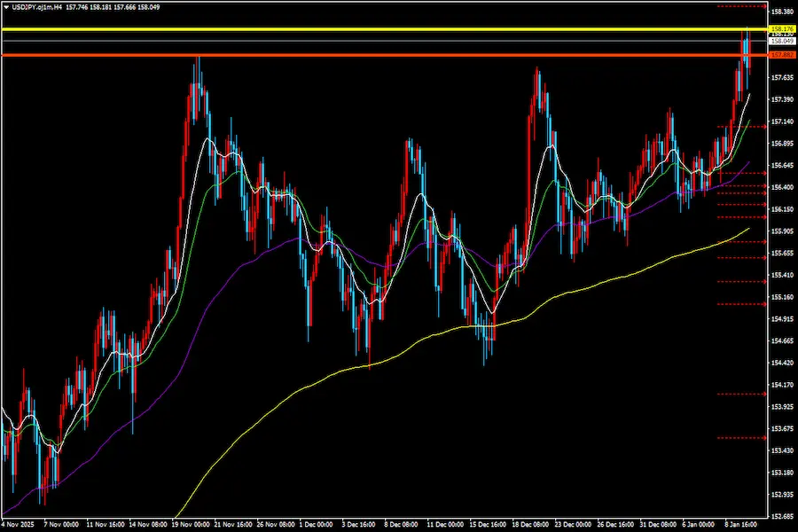This screenshot has width=798, height=532.
Task: Click the red dashed marker near 153.675
Action: pos(741,437)
